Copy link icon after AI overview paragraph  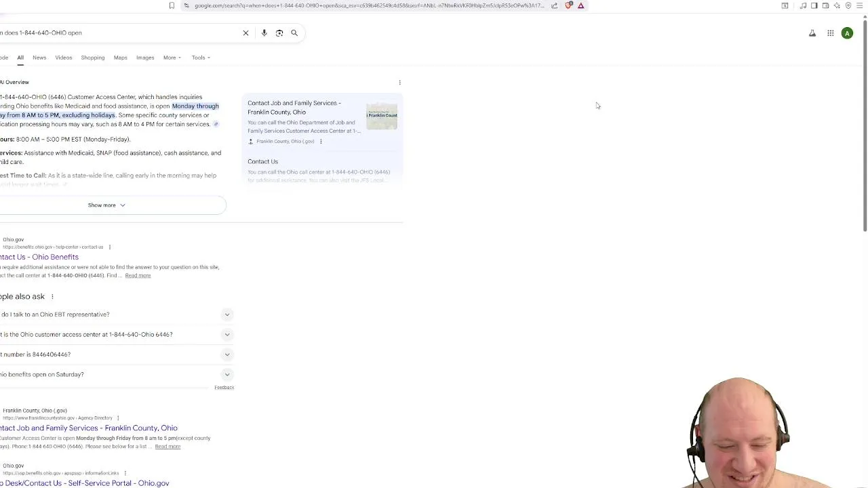click(216, 124)
